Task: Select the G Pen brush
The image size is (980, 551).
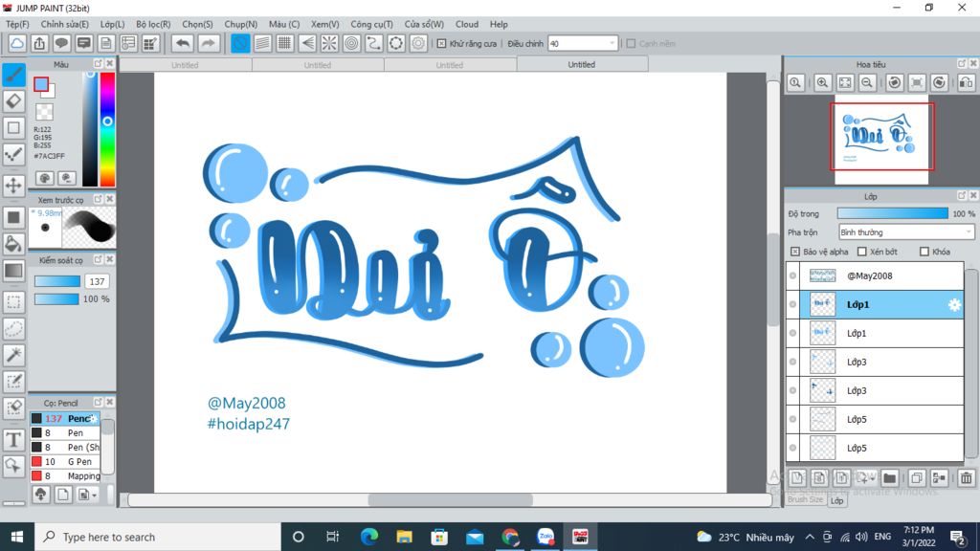Action: tap(65, 462)
